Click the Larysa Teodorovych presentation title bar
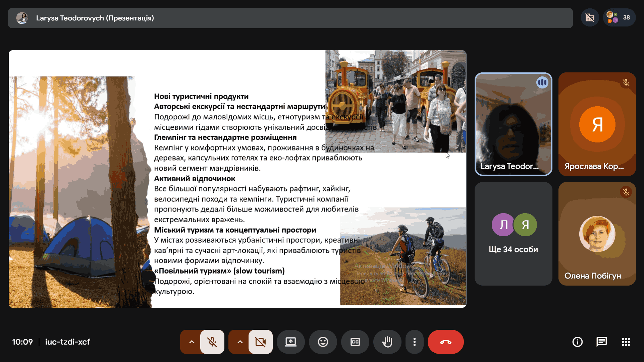The height and width of the screenshot is (362, 644). 290,18
